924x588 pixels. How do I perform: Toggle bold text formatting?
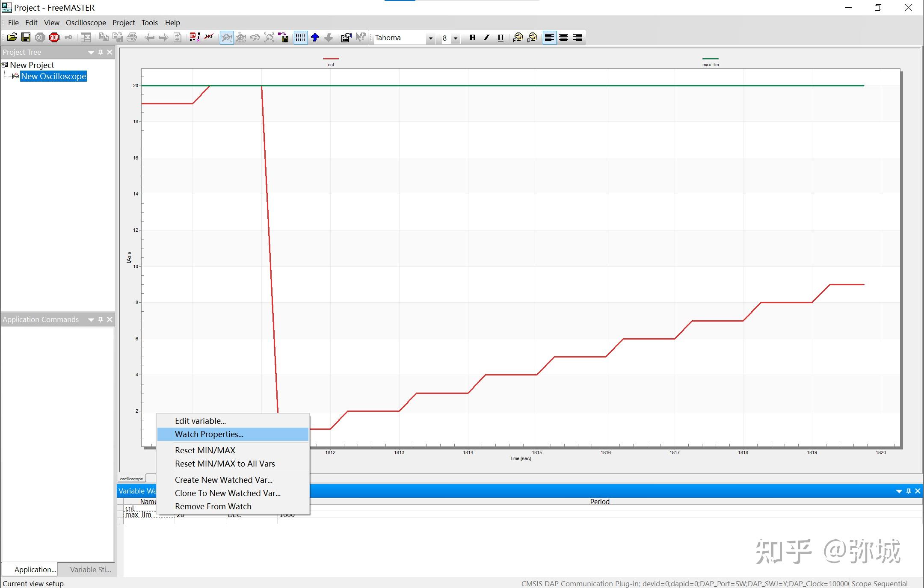click(472, 38)
